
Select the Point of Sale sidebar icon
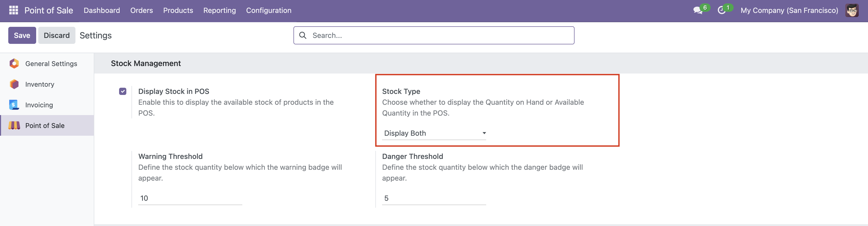14,125
